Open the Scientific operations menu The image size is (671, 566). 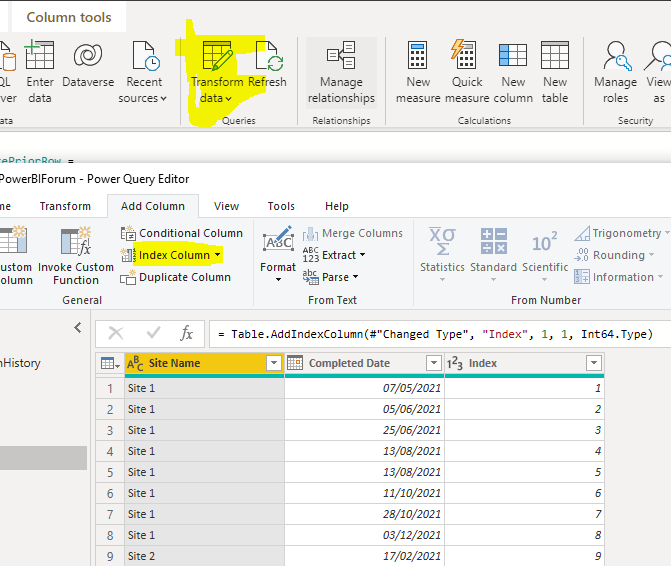tap(545, 255)
